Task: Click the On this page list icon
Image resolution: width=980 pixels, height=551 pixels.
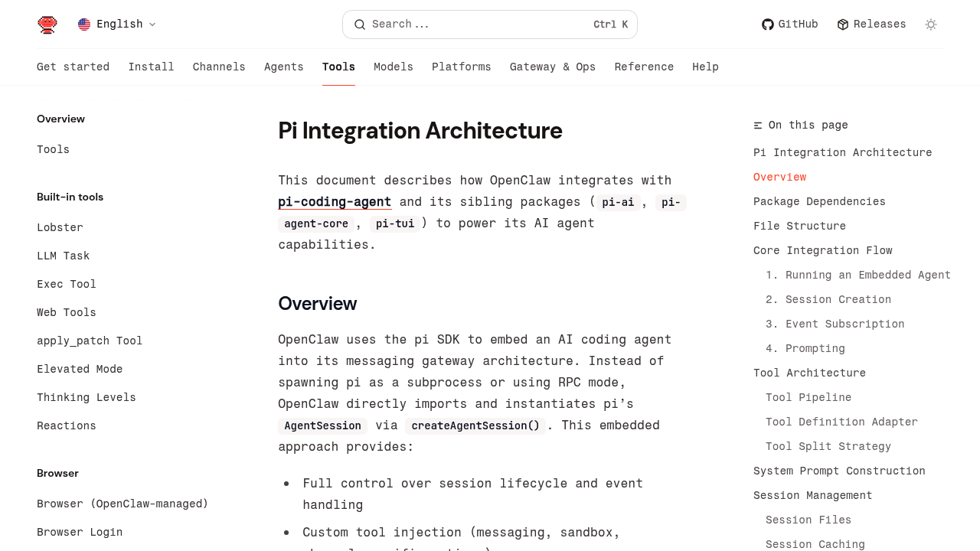Action: point(758,126)
